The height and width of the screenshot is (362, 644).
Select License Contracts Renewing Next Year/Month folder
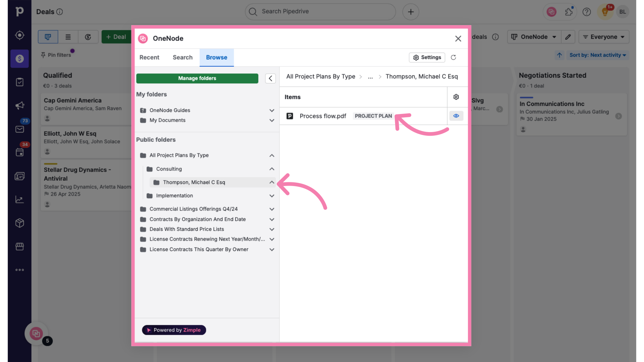click(207, 239)
